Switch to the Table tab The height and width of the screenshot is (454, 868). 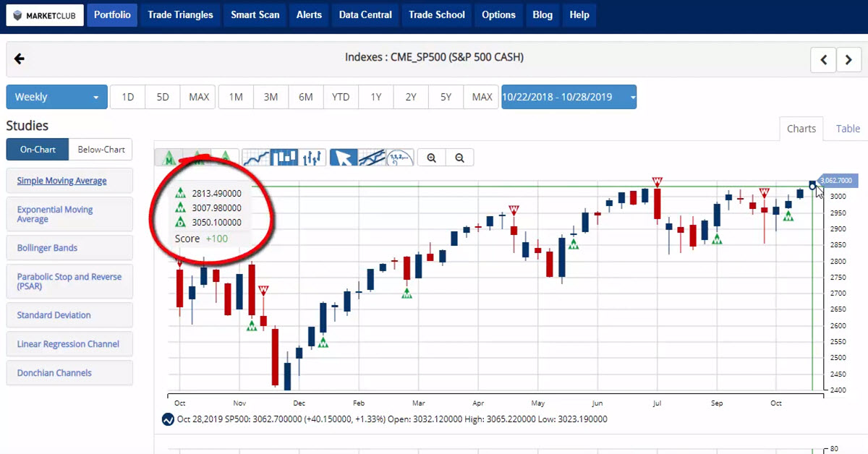848,129
